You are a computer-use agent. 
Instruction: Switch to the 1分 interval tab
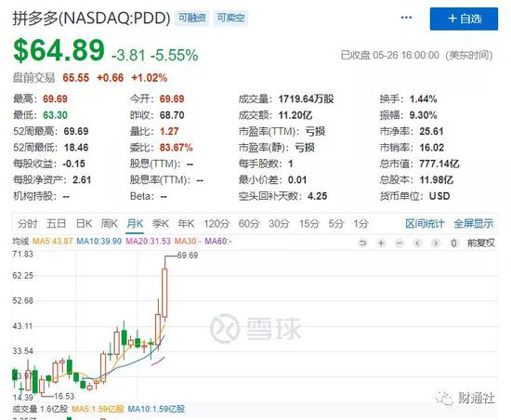pyautogui.click(x=361, y=224)
